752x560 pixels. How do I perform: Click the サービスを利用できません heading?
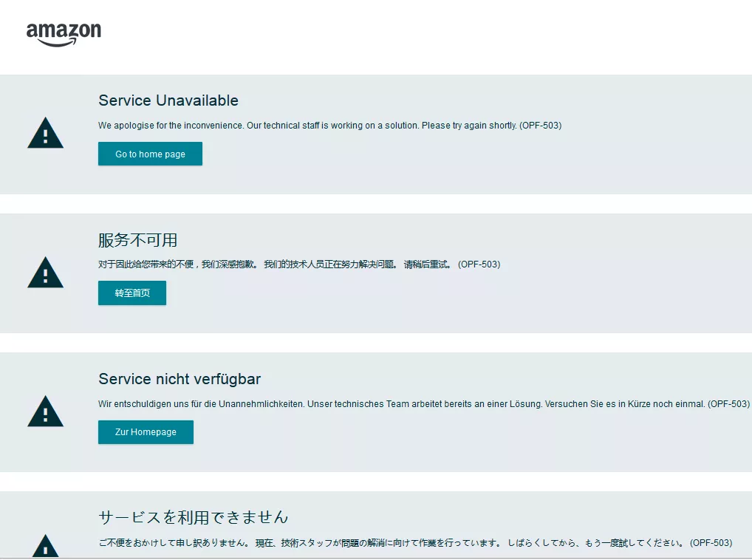click(x=194, y=517)
